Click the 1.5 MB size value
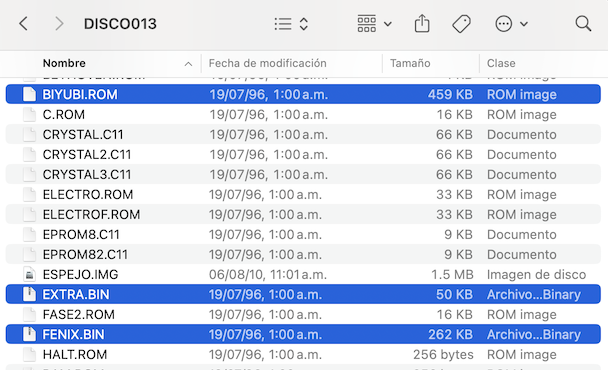608x370 pixels. coord(452,275)
